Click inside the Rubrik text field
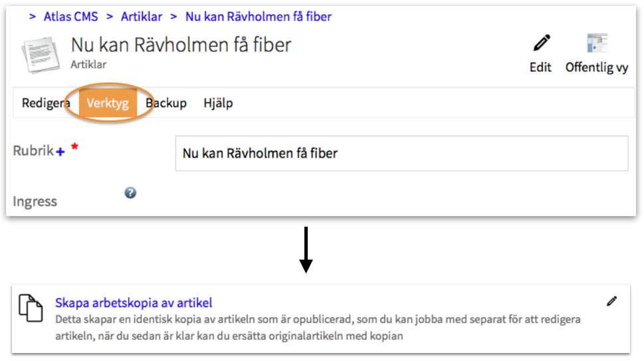644x361 pixels. pos(401,153)
